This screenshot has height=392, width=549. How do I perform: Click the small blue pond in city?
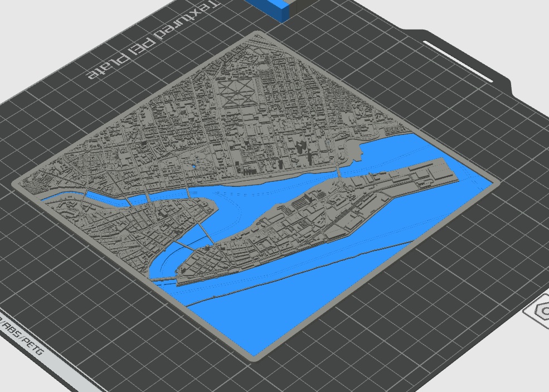click(x=194, y=166)
